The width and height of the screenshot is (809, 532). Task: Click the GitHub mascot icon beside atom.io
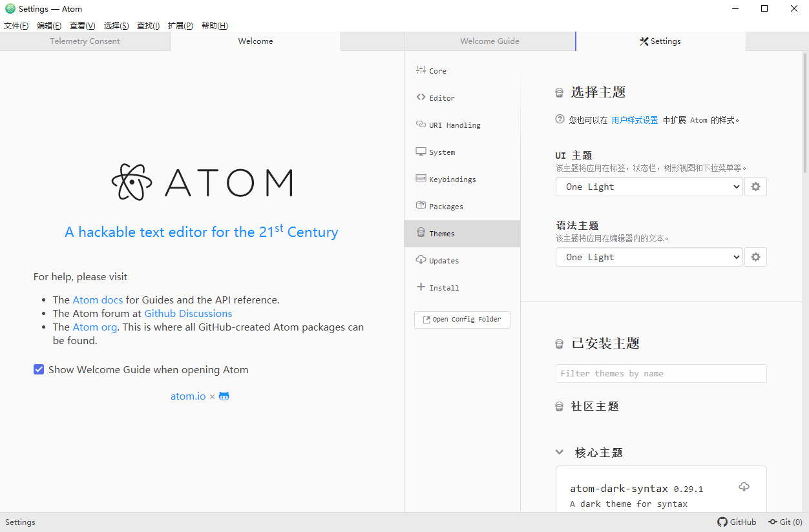pyautogui.click(x=224, y=396)
